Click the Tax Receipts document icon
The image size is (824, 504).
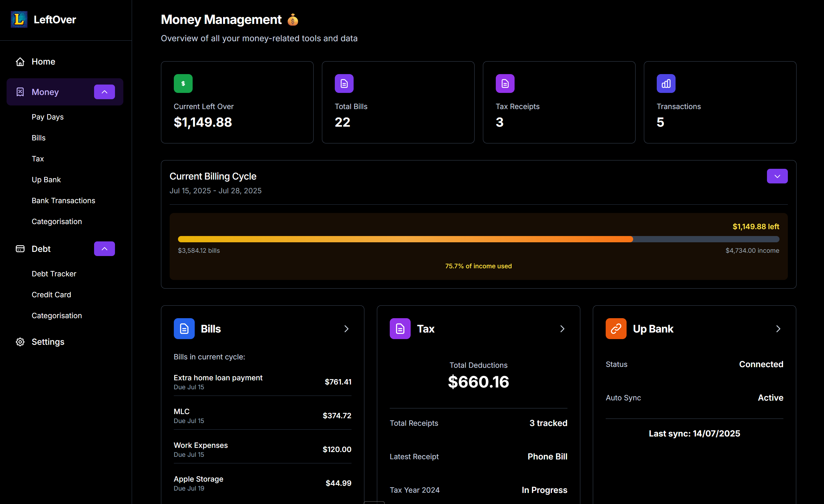pyautogui.click(x=505, y=83)
